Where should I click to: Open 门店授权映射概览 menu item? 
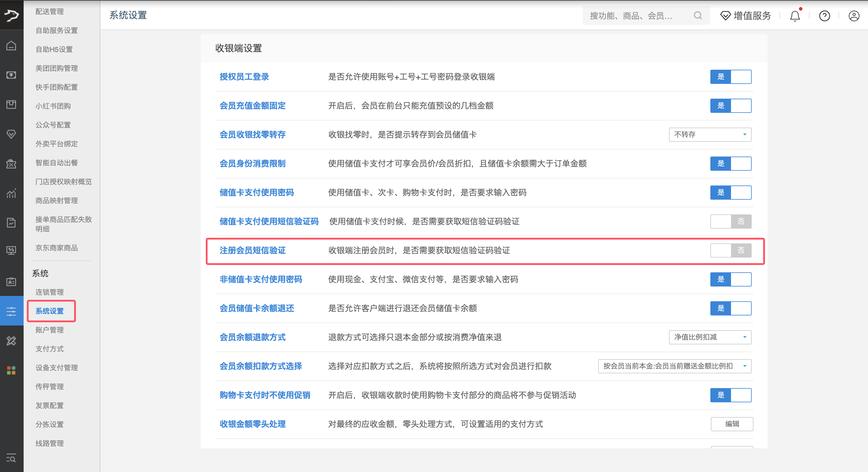coord(64,181)
